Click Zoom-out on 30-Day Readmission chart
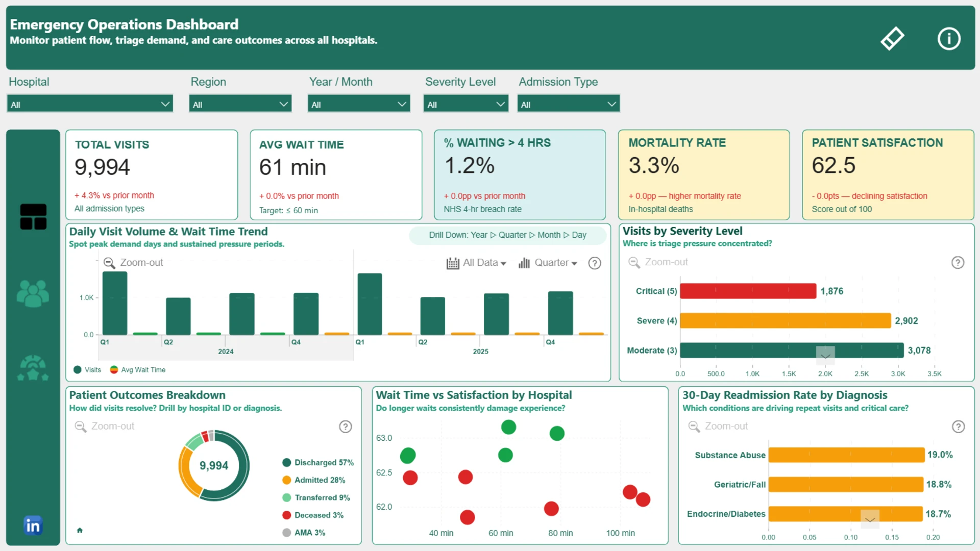Image resolution: width=980 pixels, height=551 pixels. [718, 426]
